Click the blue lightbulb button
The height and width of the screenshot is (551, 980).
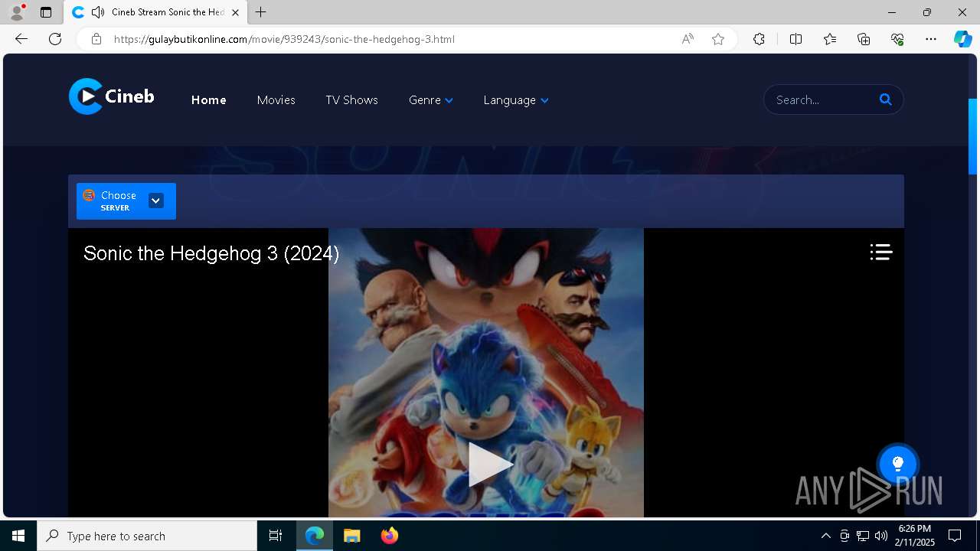(x=898, y=464)
